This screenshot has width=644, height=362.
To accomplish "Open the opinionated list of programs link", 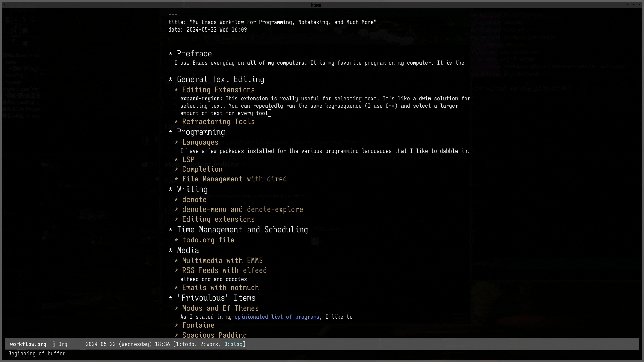I will (277, 317).
